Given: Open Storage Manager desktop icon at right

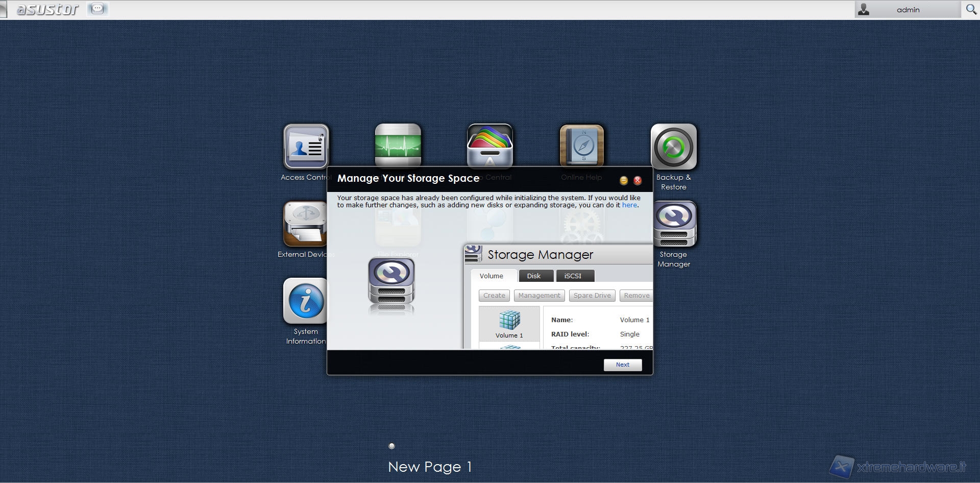Looking at the screenshot, I should tap(673, 224).
